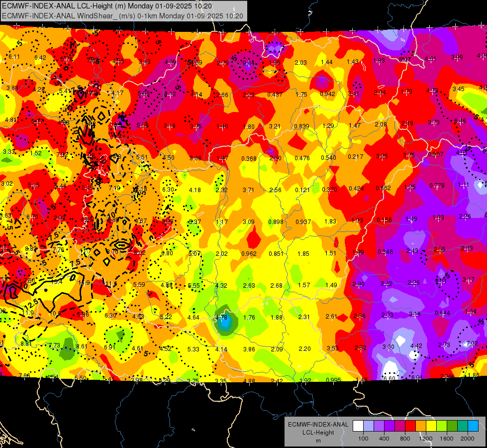The image size is (487, 448).
Task: Click the grid value 0.476
Action: [x=302, y=158]
